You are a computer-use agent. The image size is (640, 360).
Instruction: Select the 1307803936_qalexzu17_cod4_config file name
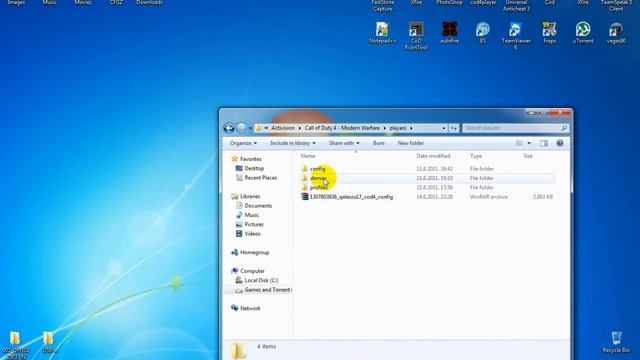coord(351,197)
